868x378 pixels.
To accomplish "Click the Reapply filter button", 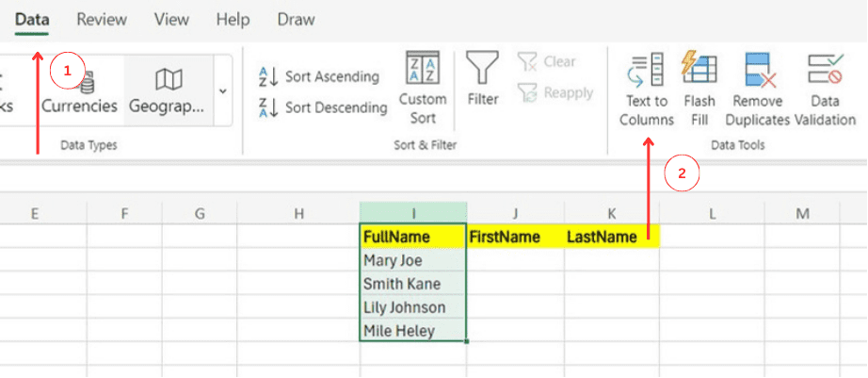I will coord(555,92).
